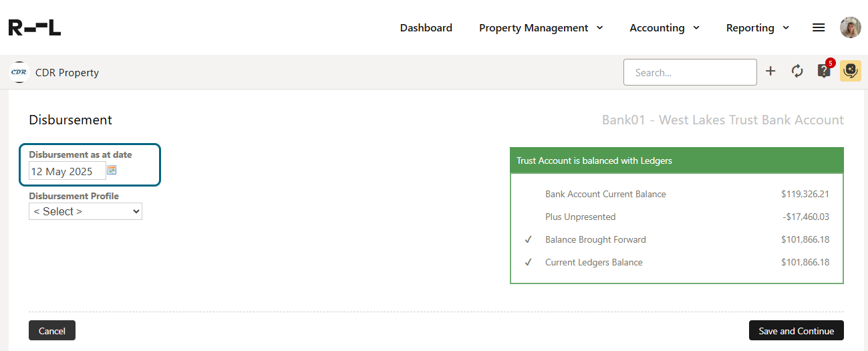Expand the Property Management menu
868x351 pixels.
(541, 28)
